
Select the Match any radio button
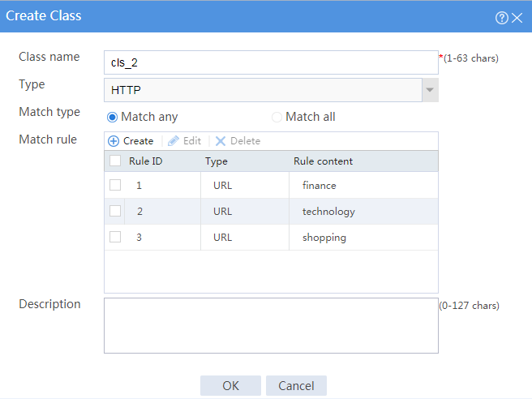(x=112, y=117)
